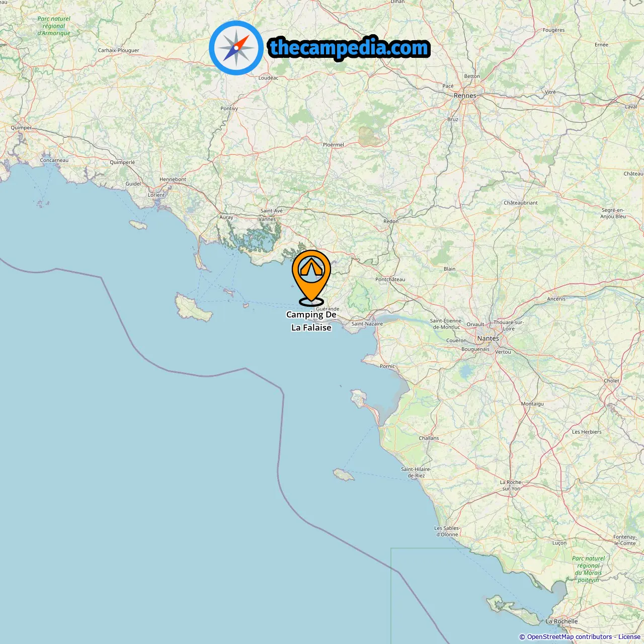Click the Saint-Nazaire town label
Viewport: 644px width, 644px height.
click(x=367, y=324)
